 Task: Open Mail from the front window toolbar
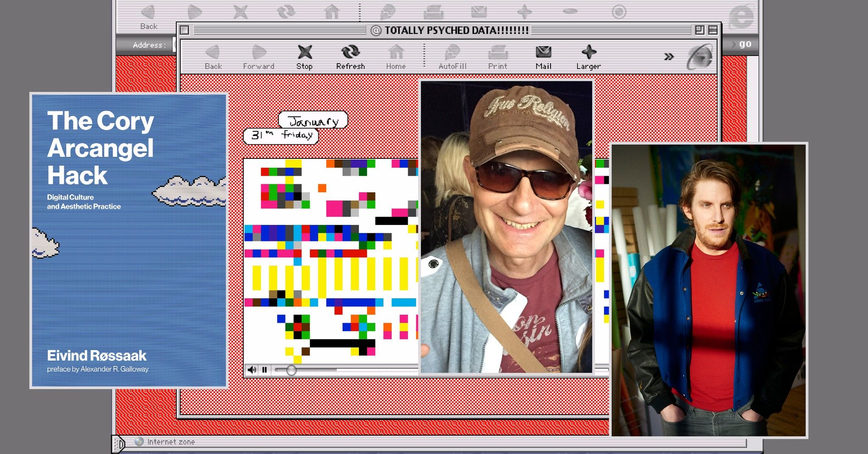point(543,57)
